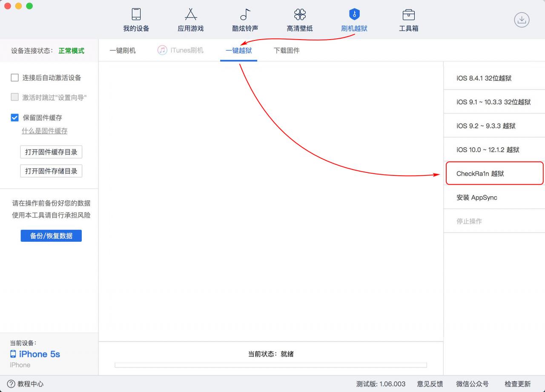Open the 酷炫铃声 ringtones section
This screenshot has width=545, height=392.
coord(245,20)
